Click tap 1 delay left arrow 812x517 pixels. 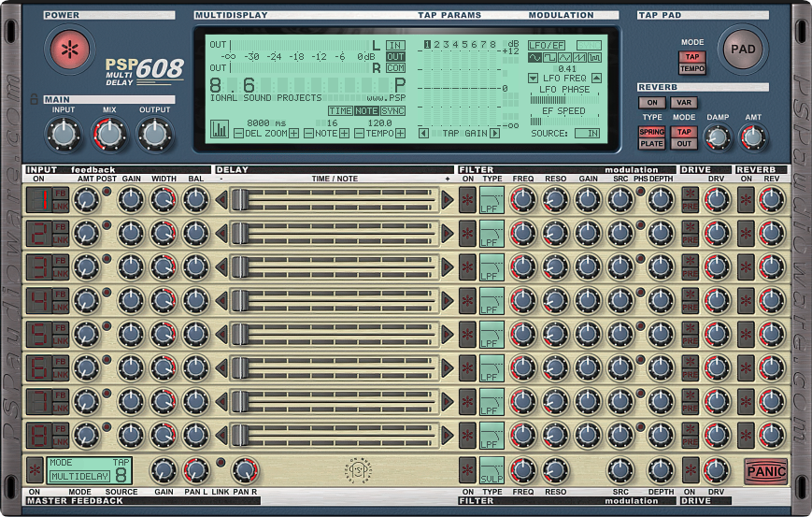(221, 200)
